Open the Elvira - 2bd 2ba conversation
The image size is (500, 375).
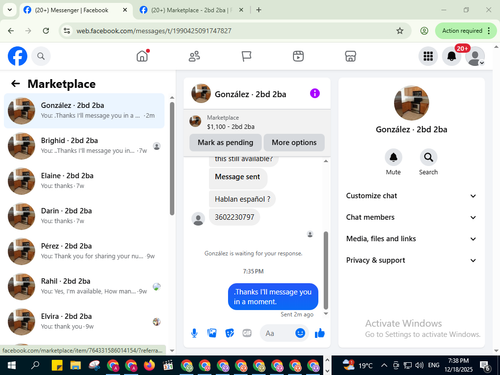coord(84,322)
